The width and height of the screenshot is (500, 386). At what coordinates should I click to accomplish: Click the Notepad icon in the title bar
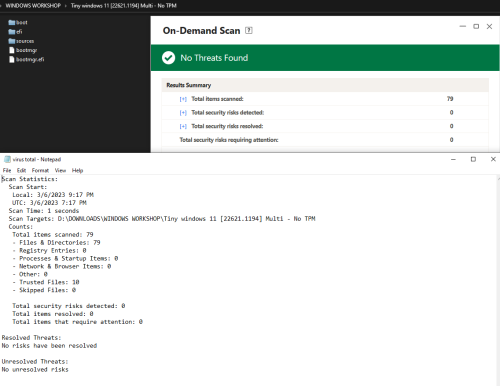(x=7, y=159)
